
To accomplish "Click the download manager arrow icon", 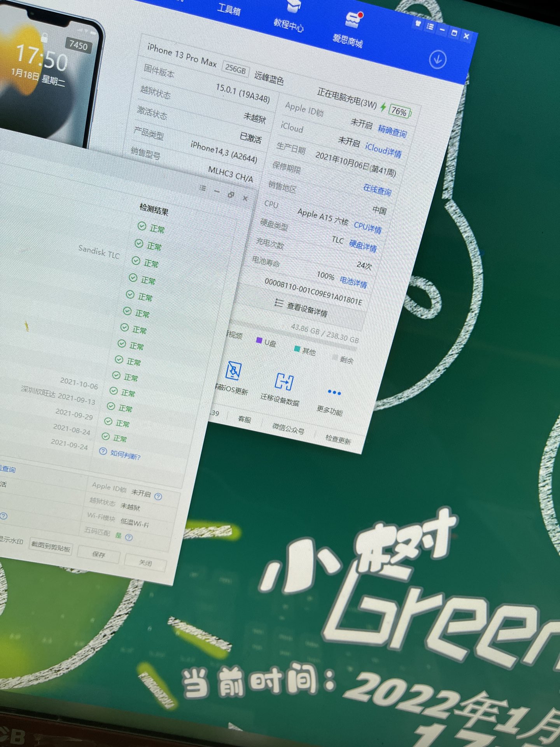I will pyautogui.click(x=437, y=60).
